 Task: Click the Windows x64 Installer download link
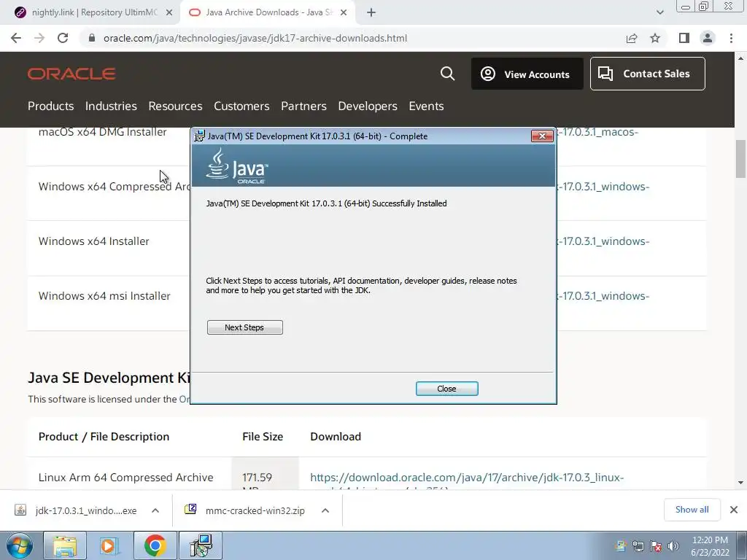(603, 241)
